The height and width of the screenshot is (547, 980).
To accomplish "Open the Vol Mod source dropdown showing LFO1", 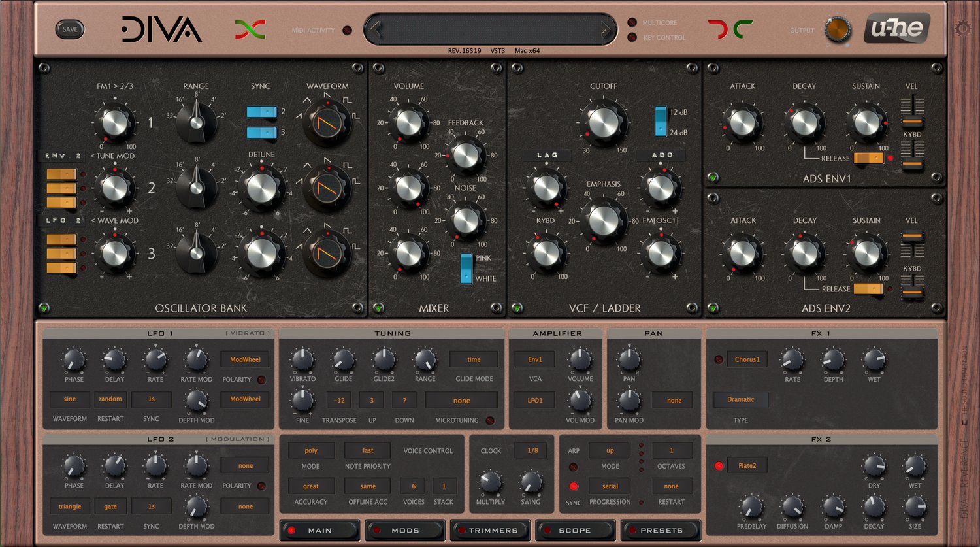I will pos(535,400).
